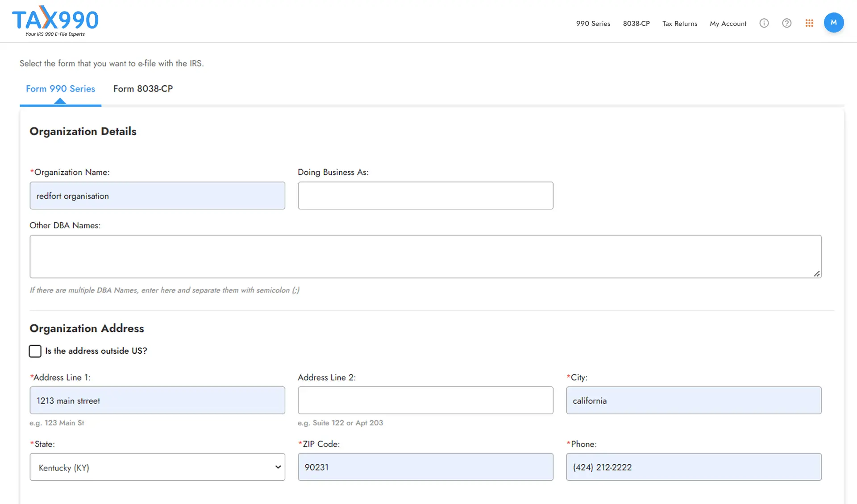Image resolution: width=857 pixels, height=504 pixels.
Task: Click into the Other DBA Names textarea
Action: pyautogui.click(x=425, y=256)
